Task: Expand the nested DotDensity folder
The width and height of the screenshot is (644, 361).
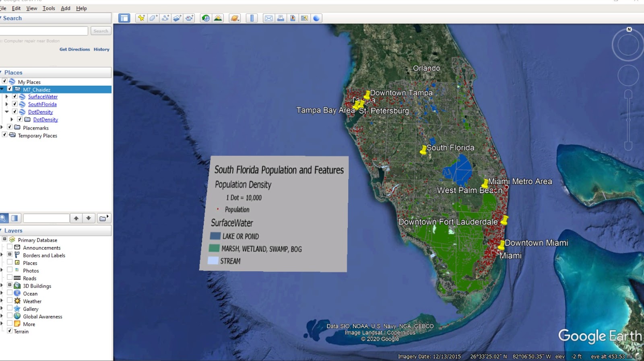Action: coord(12,120)
